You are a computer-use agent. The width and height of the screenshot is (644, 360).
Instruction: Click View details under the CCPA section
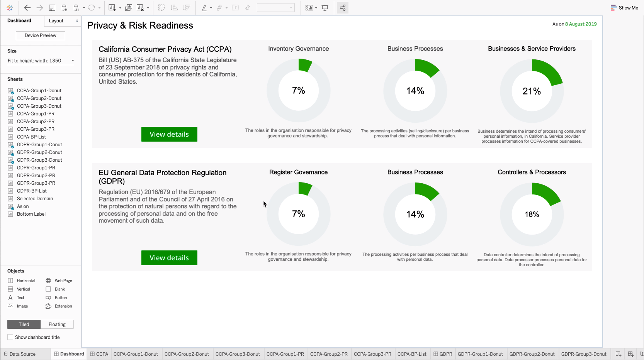[169, 134]
